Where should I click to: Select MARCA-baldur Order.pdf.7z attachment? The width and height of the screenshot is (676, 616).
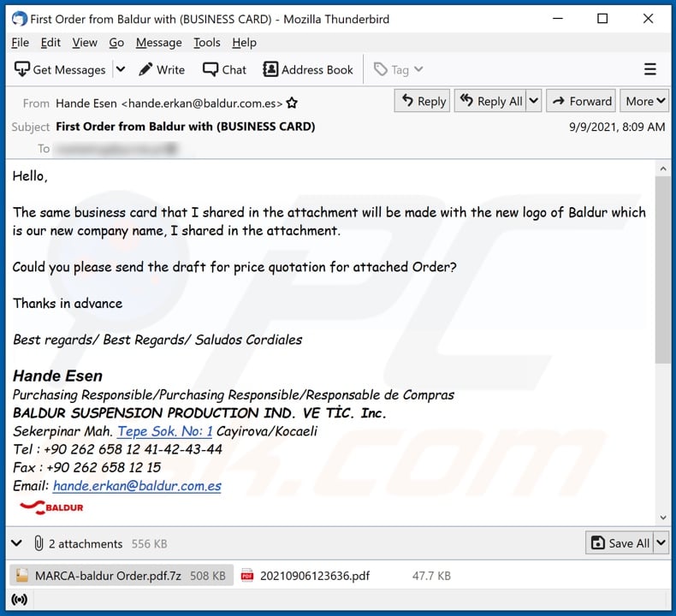click(x=122, y=576)
